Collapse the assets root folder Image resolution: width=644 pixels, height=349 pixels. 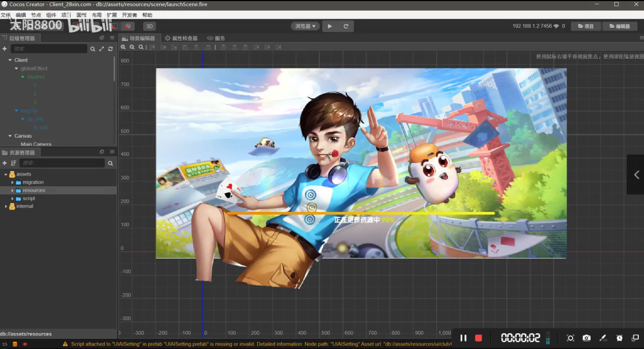tap(6, 174)
